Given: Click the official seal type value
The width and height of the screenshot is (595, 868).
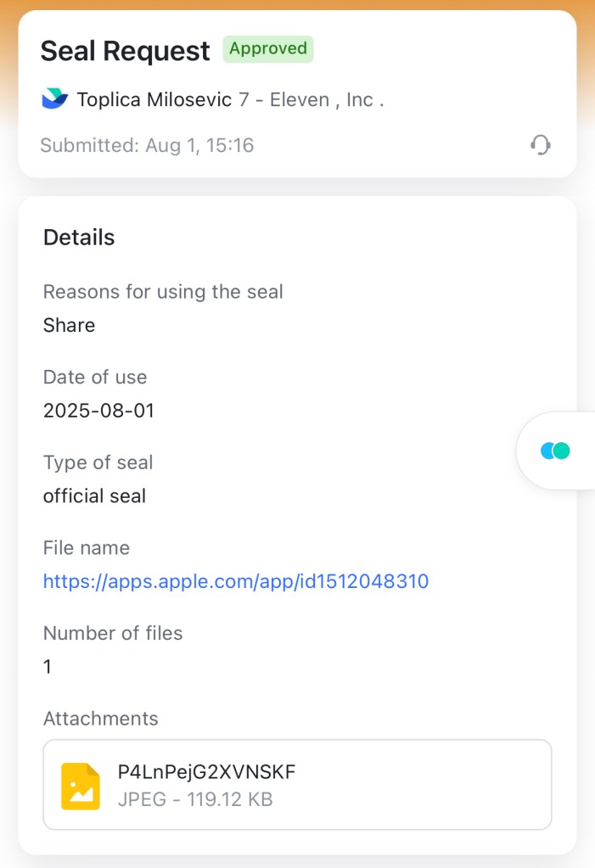Looking at the screenshot, I should pos(94,496).
